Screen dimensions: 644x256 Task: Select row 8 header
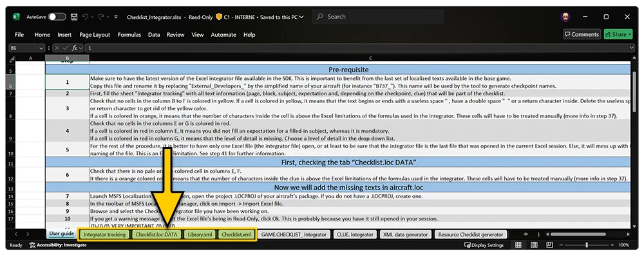12,108
